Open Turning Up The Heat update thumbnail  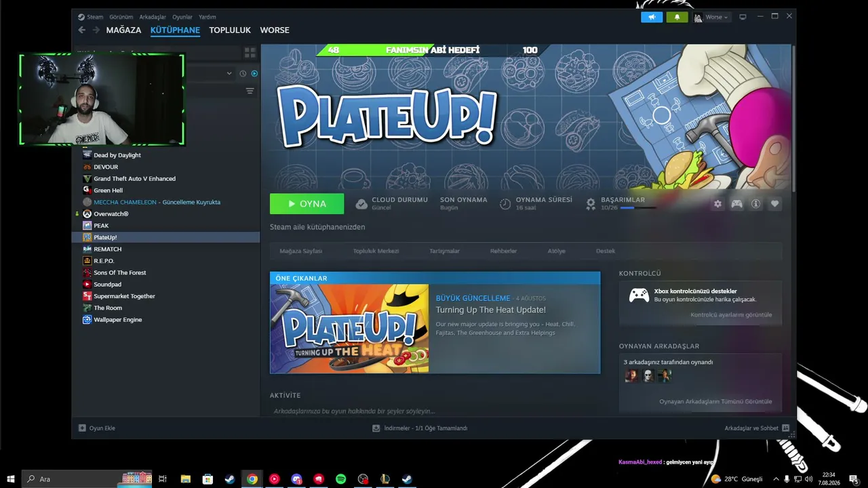[x=349, y=329]
